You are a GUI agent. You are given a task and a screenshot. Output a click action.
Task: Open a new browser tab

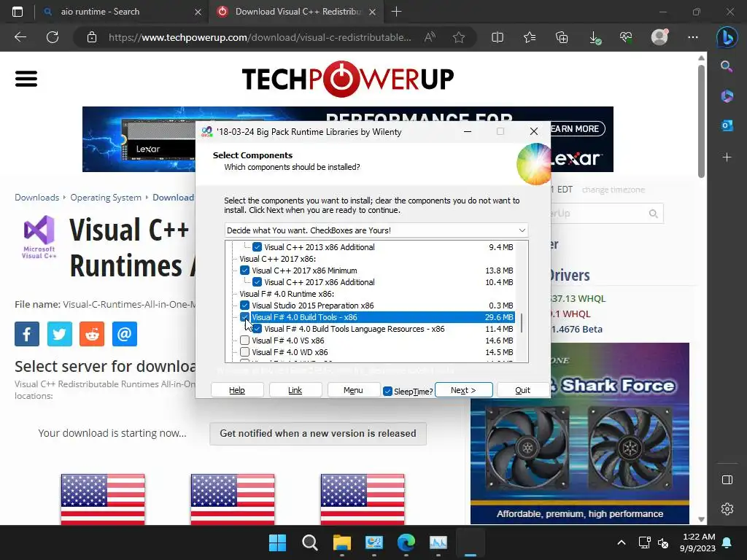point(396,12)
